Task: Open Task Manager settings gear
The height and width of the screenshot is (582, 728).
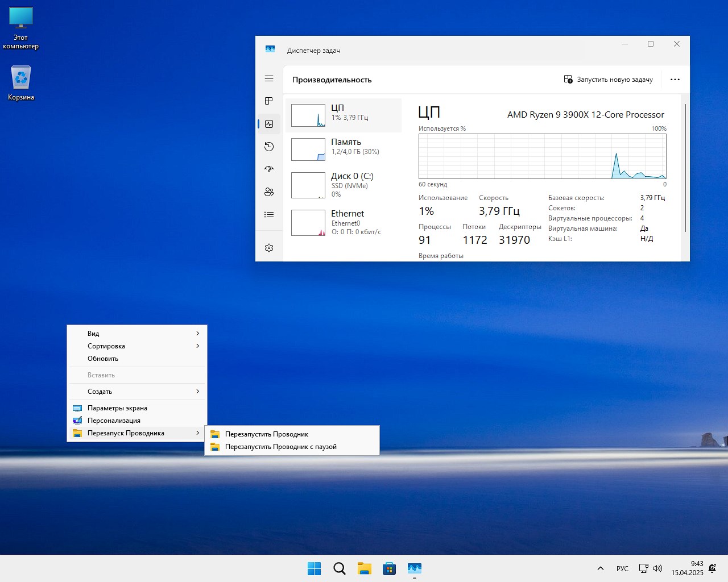Action: point(269,248)
